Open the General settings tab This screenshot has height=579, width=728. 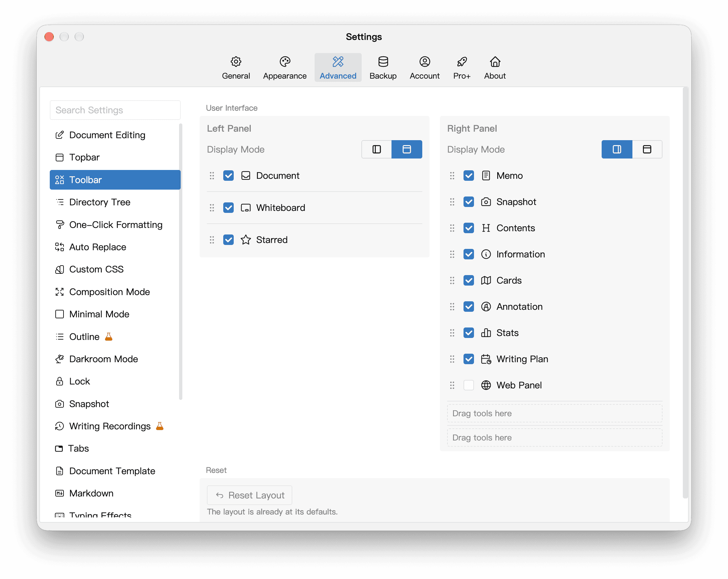pyautogui.click(x=236, y=67)
